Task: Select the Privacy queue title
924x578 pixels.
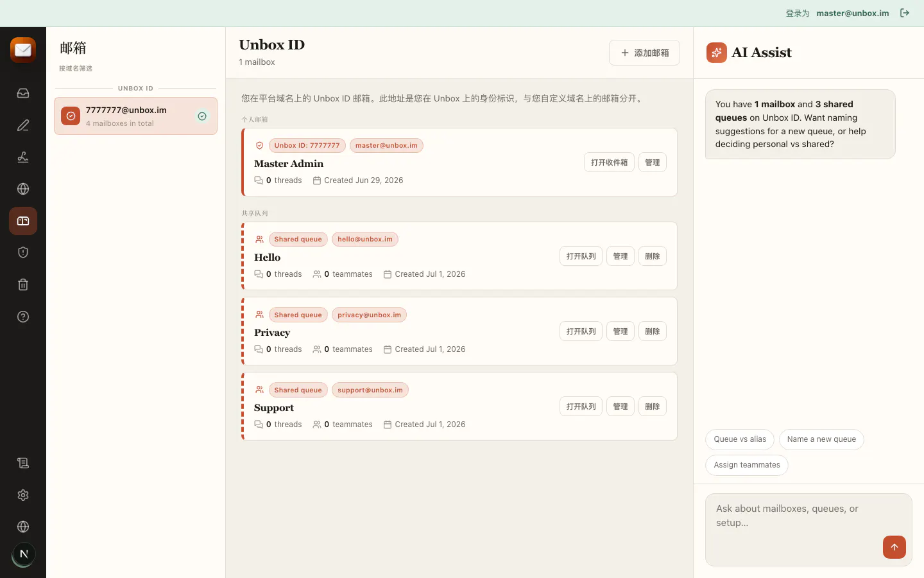Action: tap(272, 333)
